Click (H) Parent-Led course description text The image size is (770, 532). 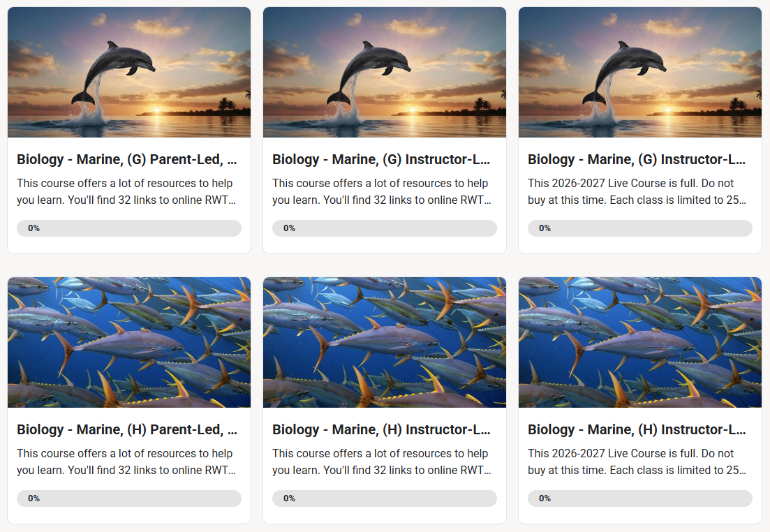[x=126, y=461]
